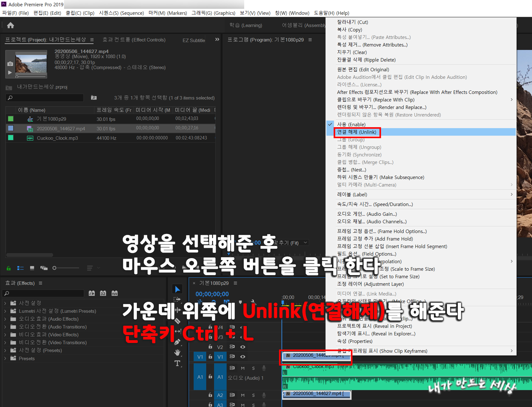Viewport: 532px width, 407px height.
Task: Toggle project read-only green lock icon
Action: [9, 268]
